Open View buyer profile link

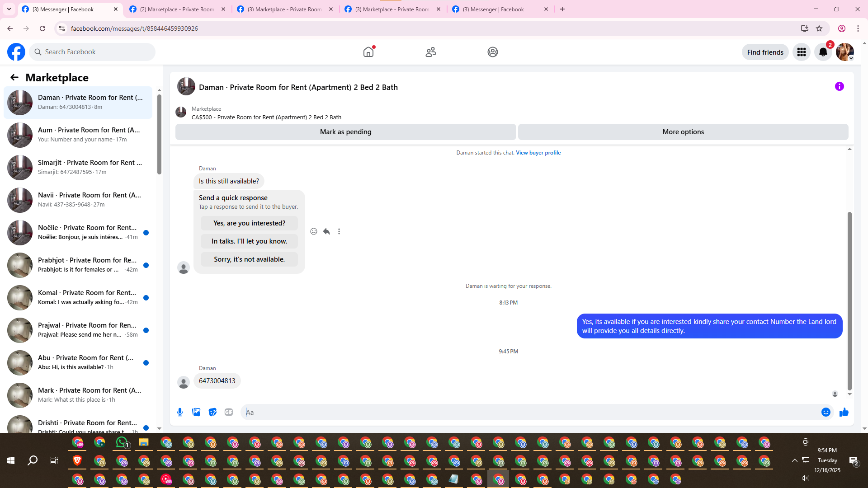pyautogui.click(x=538, y=153)
